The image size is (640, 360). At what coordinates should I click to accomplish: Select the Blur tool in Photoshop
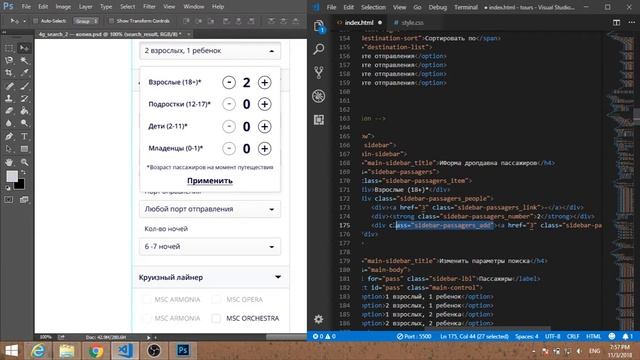click(x=9, y=123)
